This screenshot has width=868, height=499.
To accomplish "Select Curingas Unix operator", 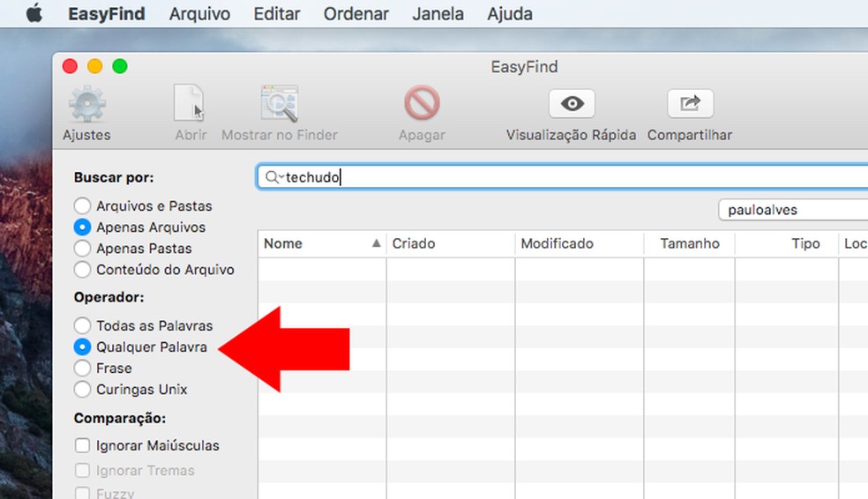I will pyautogui.click(x=82, y=389).
